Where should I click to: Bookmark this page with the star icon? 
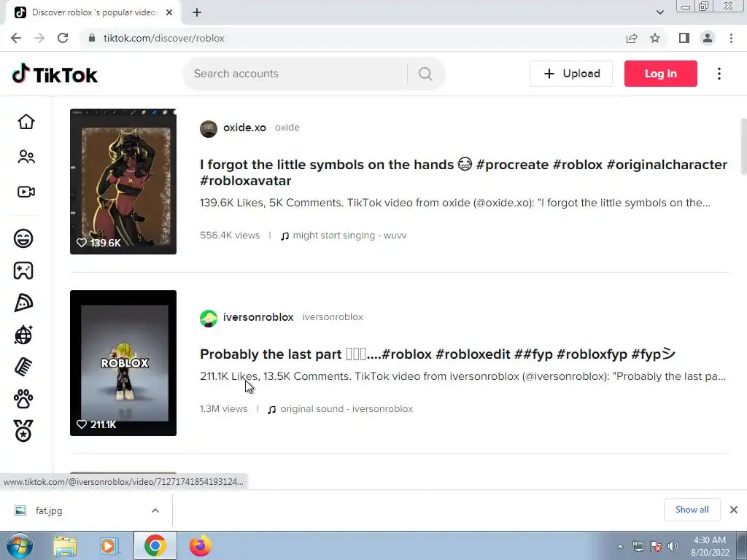click(655, 38)
